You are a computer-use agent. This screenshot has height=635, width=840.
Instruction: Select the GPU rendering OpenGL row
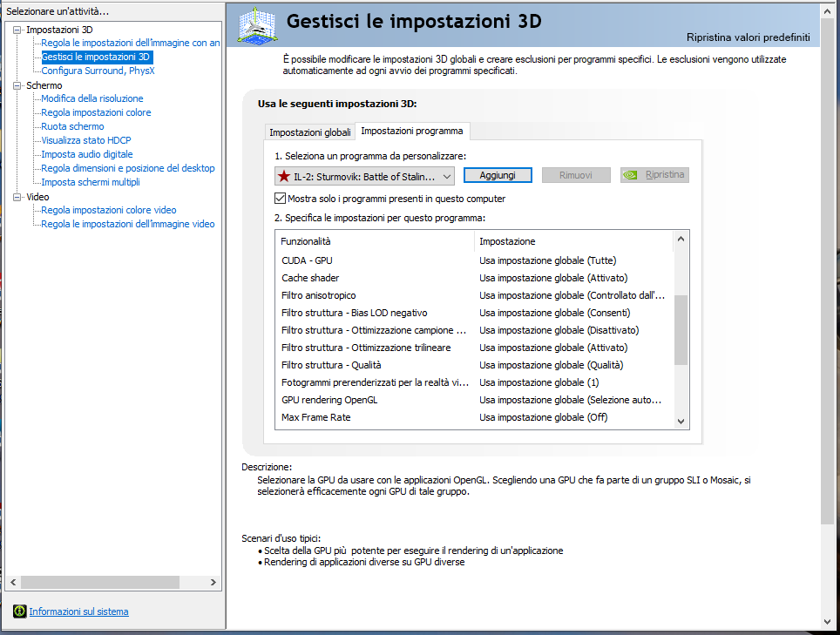click(x=474, y=400)
